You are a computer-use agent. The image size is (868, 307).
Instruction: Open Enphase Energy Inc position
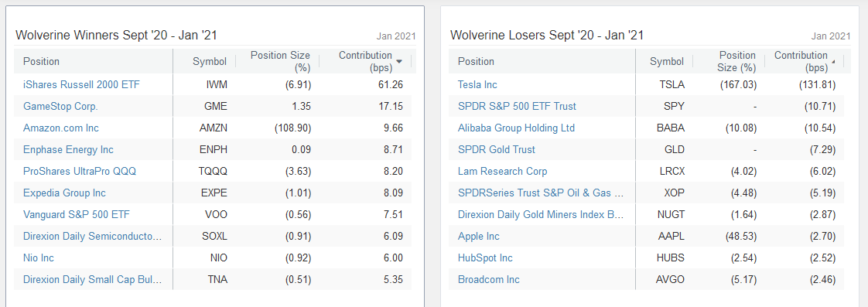[x=68, y=149]
